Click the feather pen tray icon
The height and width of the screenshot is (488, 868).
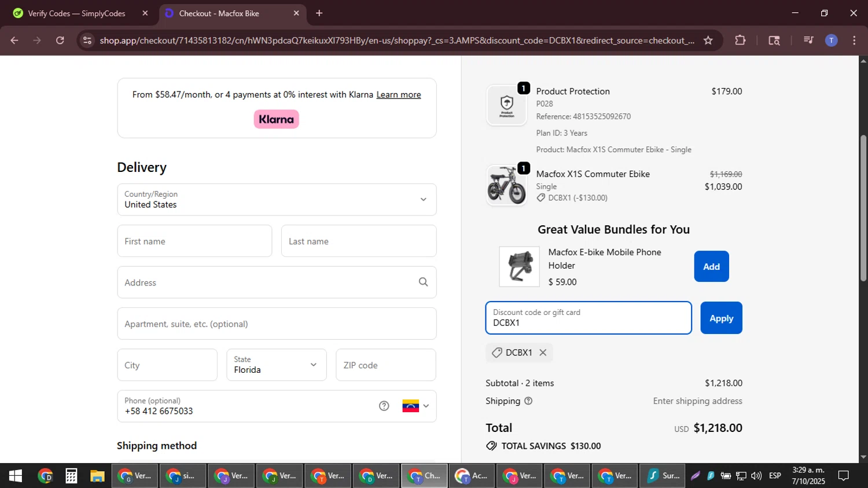696,476
